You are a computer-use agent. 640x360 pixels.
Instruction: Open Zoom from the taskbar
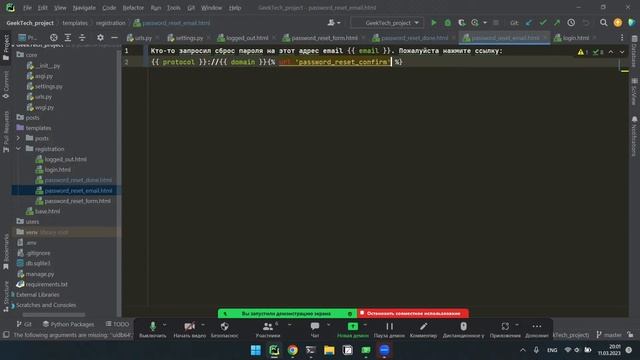pos(384,350)
